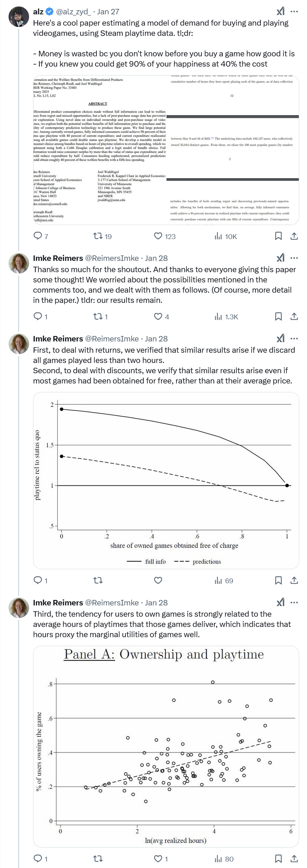Bookmark alz's tweet about the paper
This screenshot has height=868, width=307.
tap(279, 236)
